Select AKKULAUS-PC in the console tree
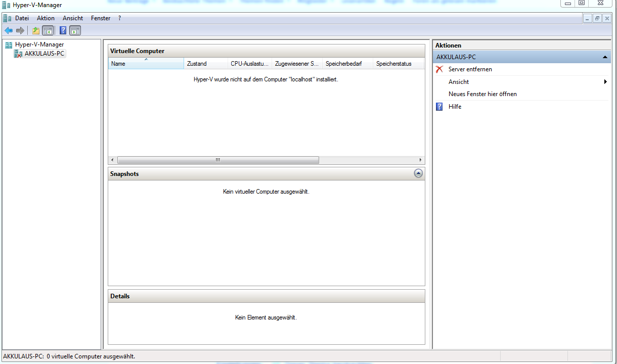This screenshot has width=617, height=364. coord(45,54)
